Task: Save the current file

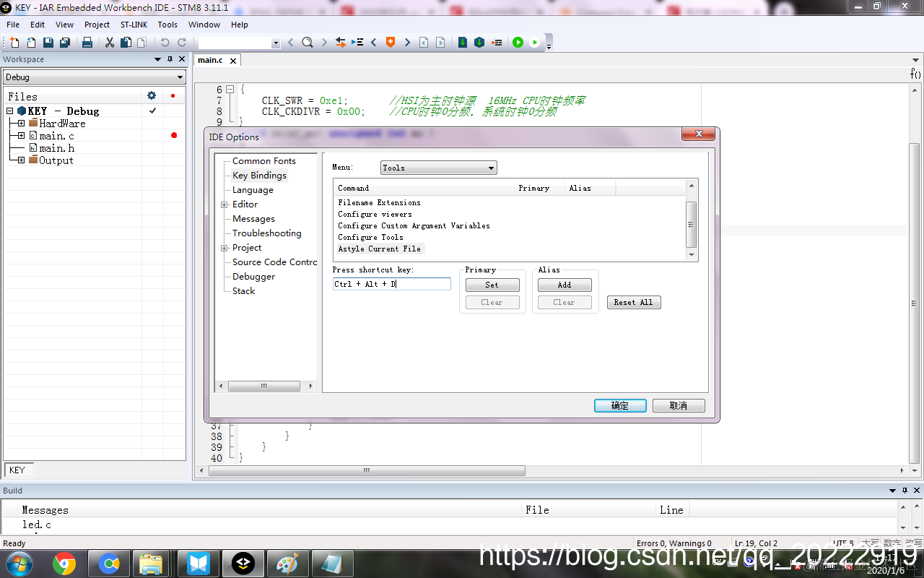Action: pyautogui.click(x=48, y=43)
